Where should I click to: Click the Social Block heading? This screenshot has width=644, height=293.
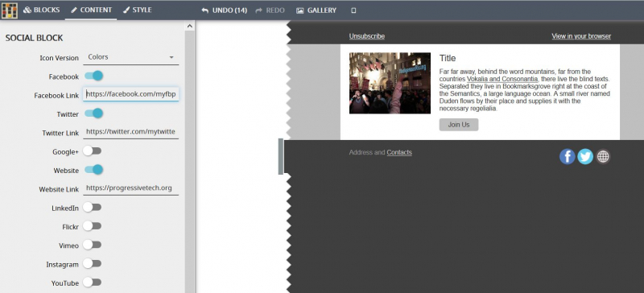pyautogui.click(x=34, y=38)
